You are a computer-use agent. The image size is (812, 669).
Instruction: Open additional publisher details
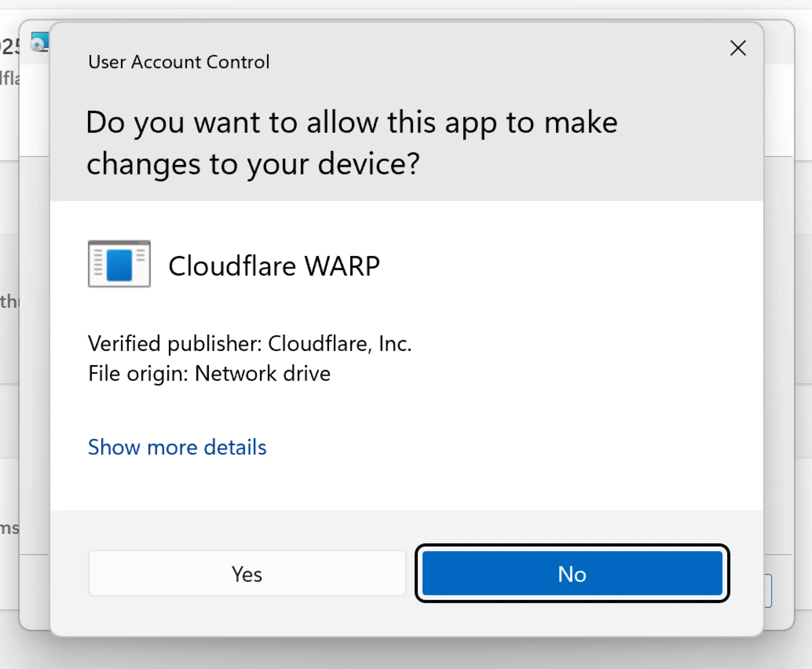177,447
